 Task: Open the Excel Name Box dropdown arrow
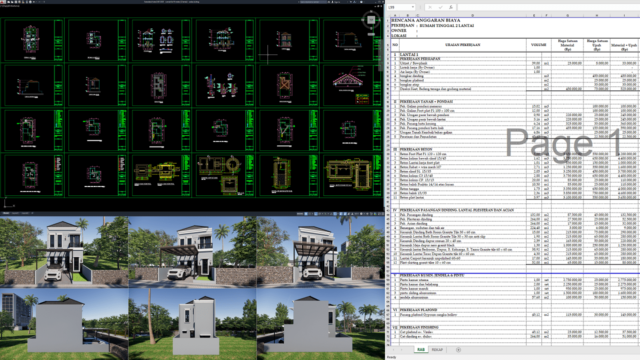tap(413, 7)
